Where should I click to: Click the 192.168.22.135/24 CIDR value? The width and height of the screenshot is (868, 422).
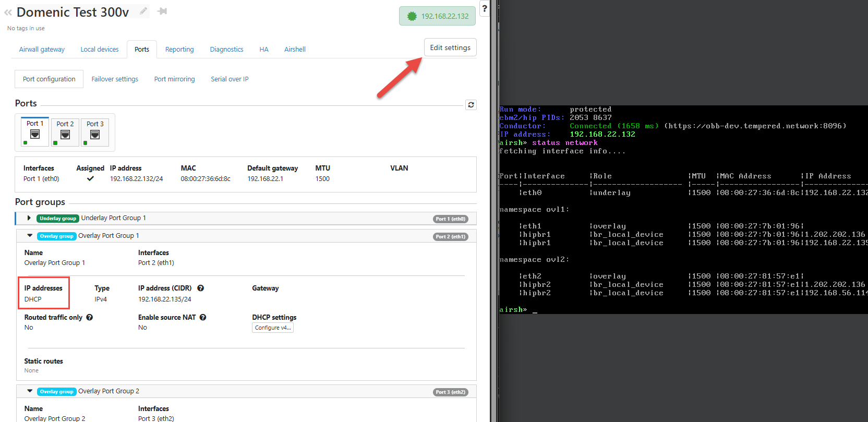coord(164,299)
